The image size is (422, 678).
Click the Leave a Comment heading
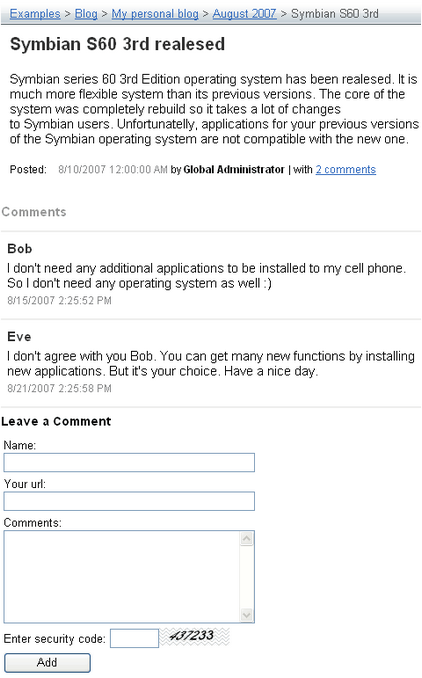pyautogui.click(x=56, y=421)
